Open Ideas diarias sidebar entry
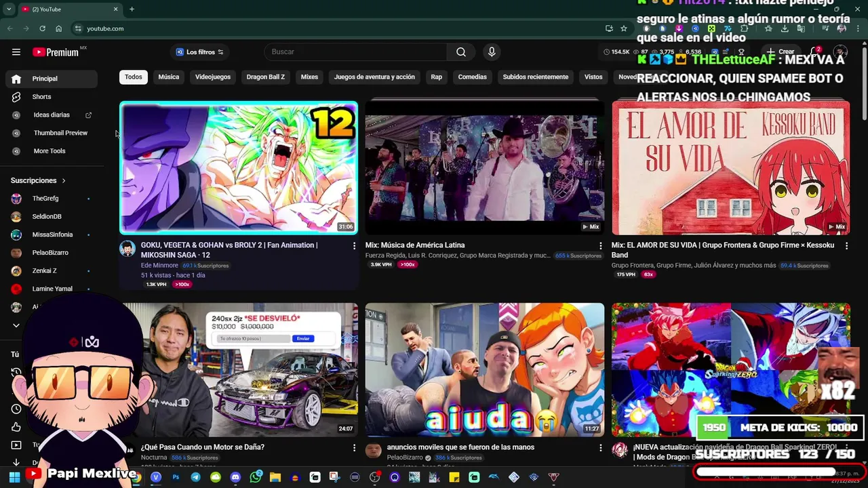Viewport: 868px width, 488px height. 52,115
